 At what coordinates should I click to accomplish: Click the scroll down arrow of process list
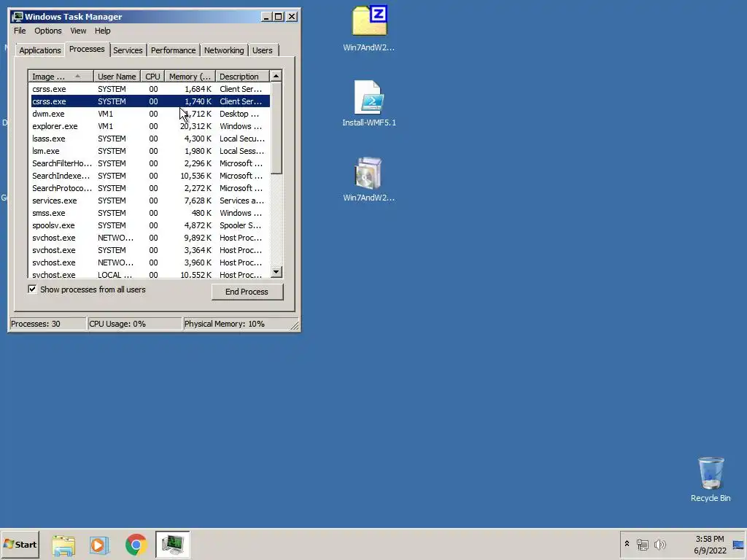(x=276, y=272)
